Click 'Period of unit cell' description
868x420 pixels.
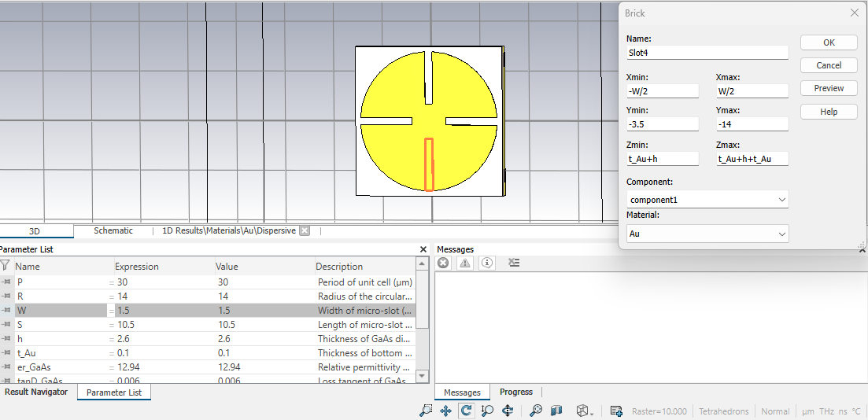(x=365, y=282)
